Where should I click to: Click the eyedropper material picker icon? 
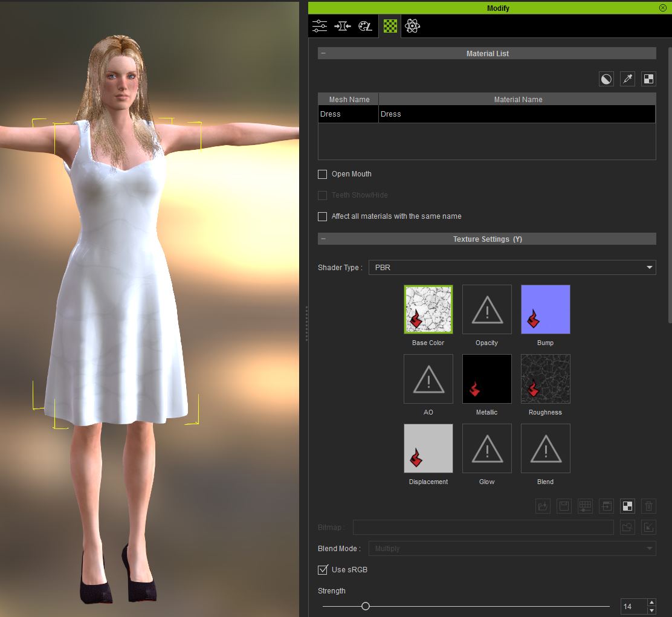click(x=627, y=79)
